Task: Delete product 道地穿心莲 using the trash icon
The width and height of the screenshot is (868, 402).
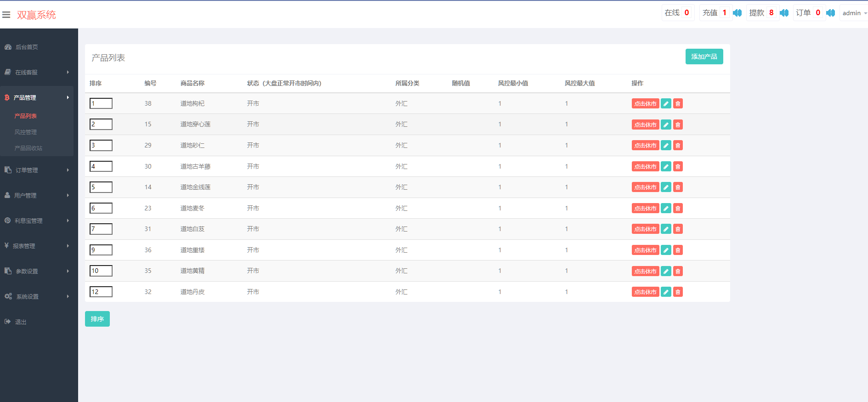Action: point(678,125)
